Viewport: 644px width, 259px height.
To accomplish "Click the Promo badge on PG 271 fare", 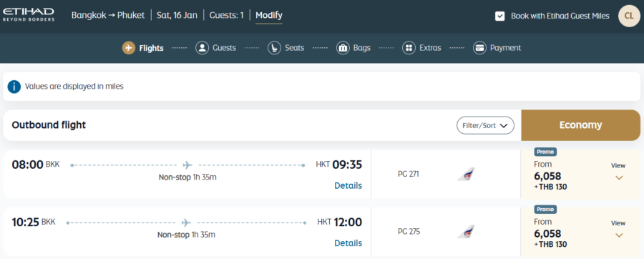I will 545,152.
